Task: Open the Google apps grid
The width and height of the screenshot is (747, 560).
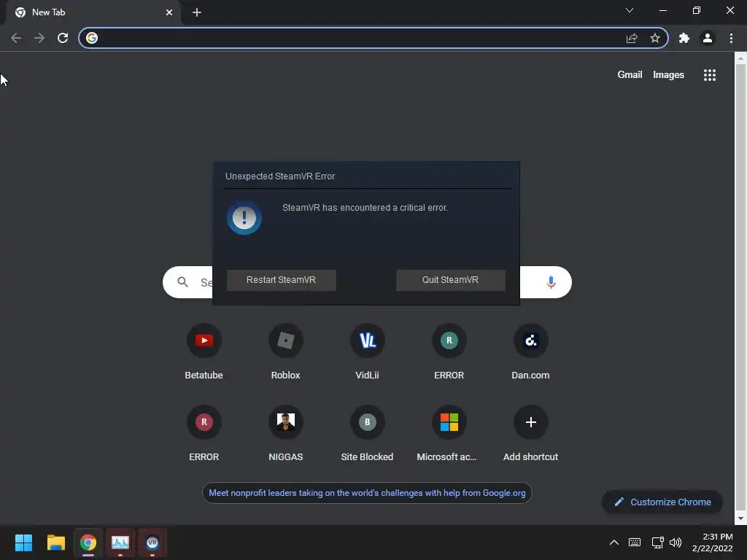Action: pyautogui.click(x=709, y=75)
